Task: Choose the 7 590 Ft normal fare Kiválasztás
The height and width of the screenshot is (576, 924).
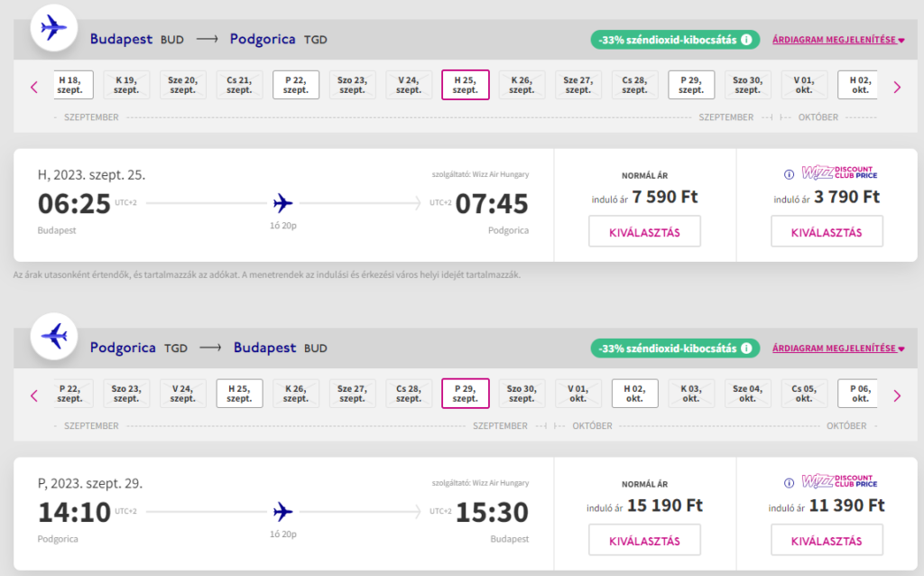Action: pyautogui.click(x=645, y=232)
